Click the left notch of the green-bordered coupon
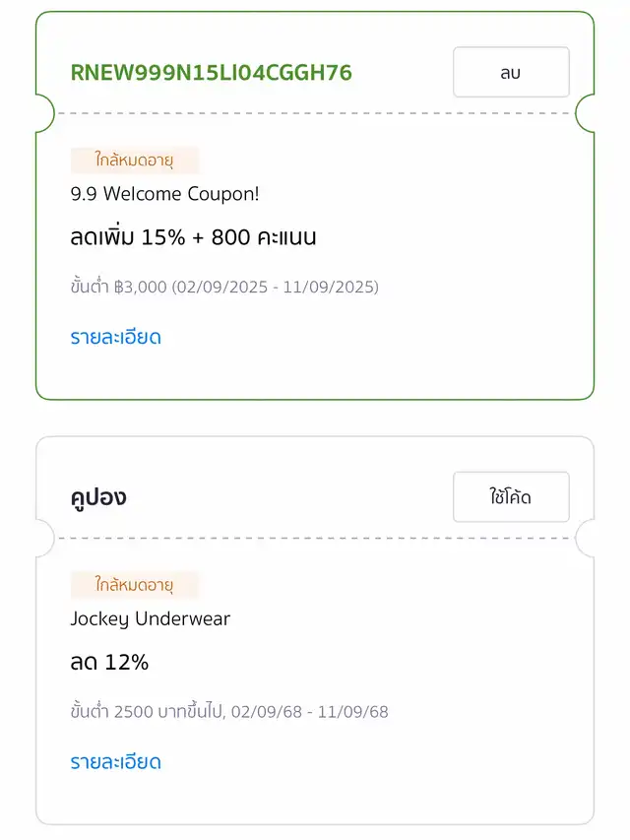The image size is (630, 840). point(44,113)
